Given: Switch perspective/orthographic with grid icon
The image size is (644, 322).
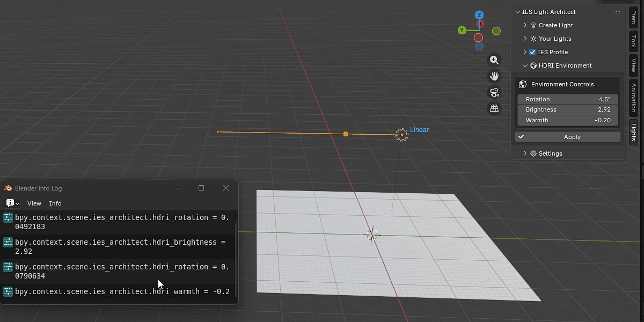Looking at the screenshot, I should (494, 108).
